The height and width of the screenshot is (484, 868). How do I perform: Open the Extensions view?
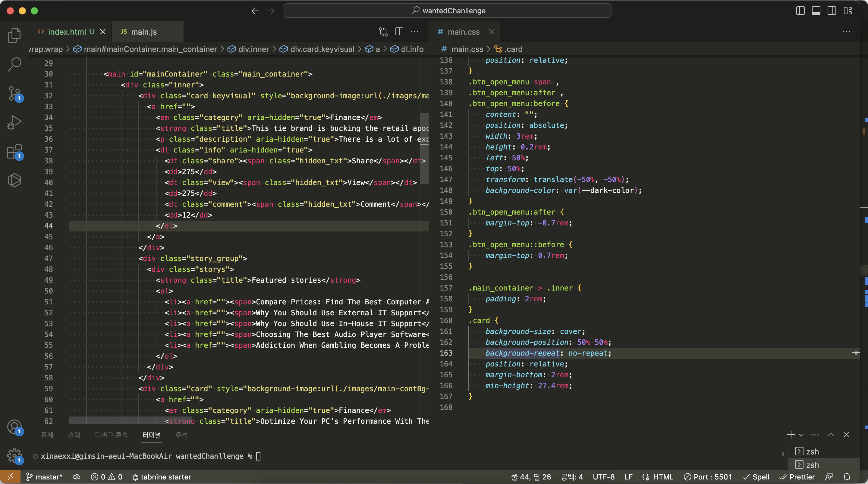14,151
